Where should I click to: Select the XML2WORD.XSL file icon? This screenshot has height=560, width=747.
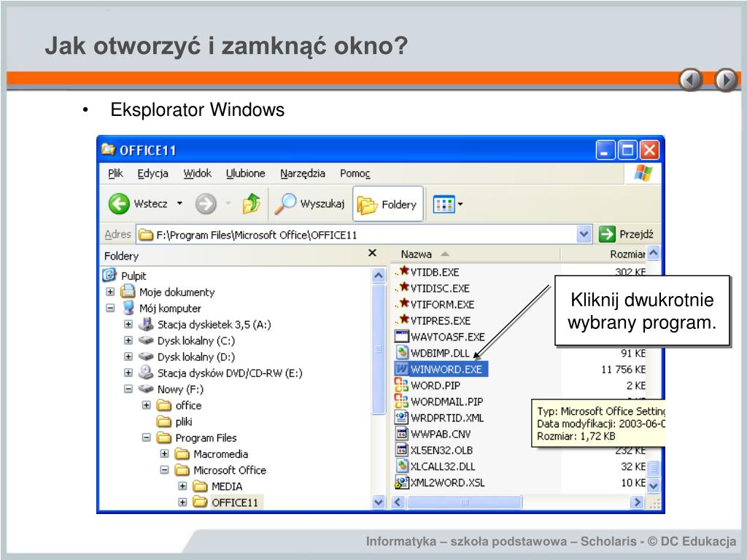click(x=402, y=483)
